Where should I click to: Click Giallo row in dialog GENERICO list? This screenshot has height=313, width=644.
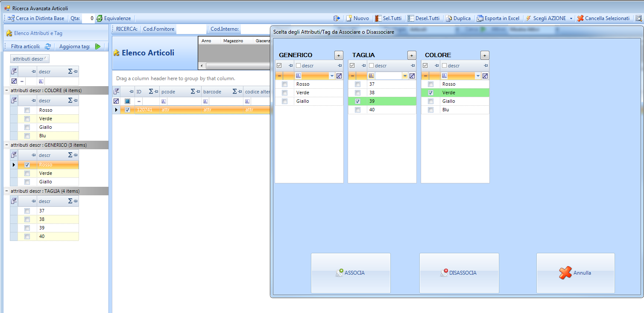309,101
